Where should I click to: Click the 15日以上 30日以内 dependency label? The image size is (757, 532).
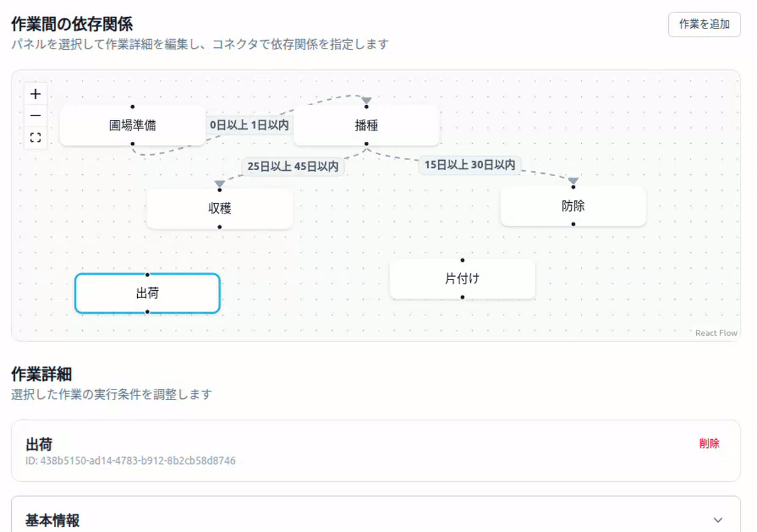pyautogui.click(x=470, y=166)
